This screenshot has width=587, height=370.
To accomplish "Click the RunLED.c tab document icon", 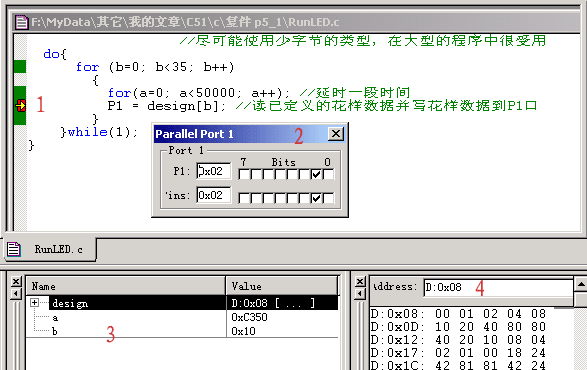I will pos(14,249).
